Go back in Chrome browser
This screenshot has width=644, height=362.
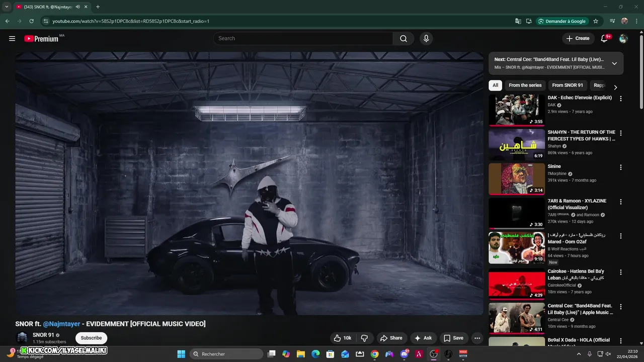[x=7, y=21]
